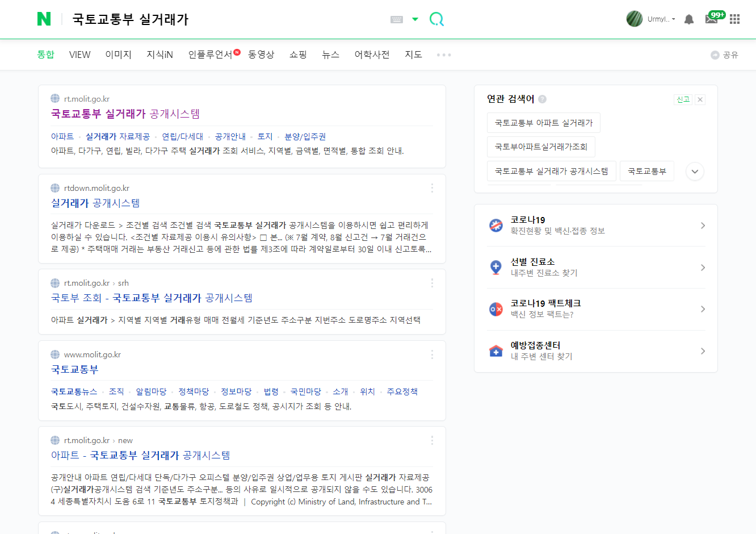The width and height of the screenshot is (756, 534).
Task: Open the 알림마당 sublink
Action: (151, 391)
